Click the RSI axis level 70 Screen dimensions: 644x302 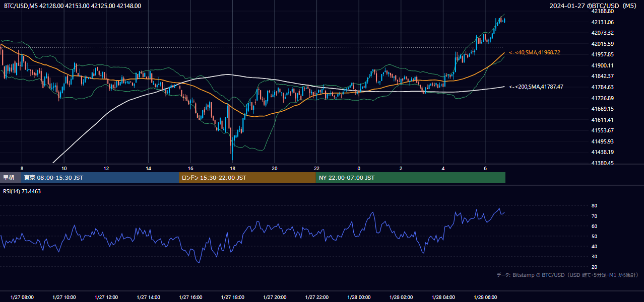click(x=594, y=216)
